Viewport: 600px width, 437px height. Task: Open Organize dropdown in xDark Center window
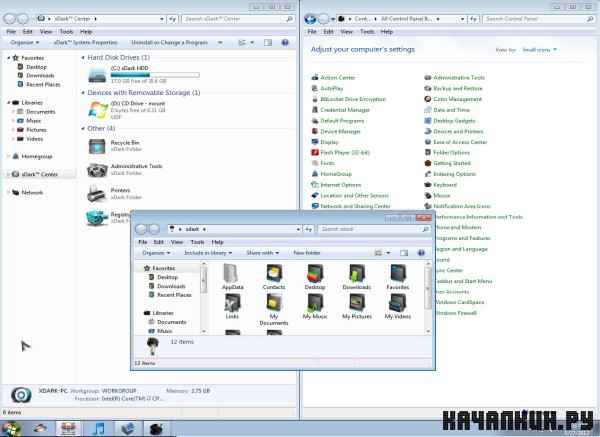pos(24,42)
